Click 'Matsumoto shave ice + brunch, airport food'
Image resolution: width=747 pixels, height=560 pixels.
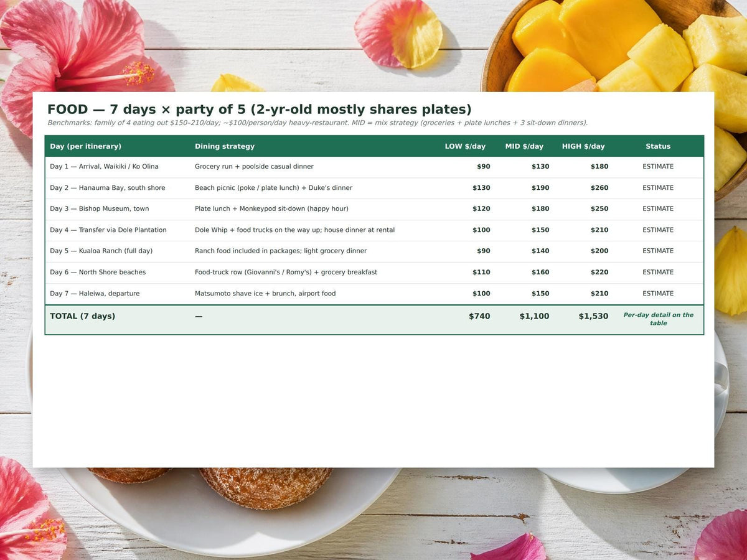tap(265, 294)
